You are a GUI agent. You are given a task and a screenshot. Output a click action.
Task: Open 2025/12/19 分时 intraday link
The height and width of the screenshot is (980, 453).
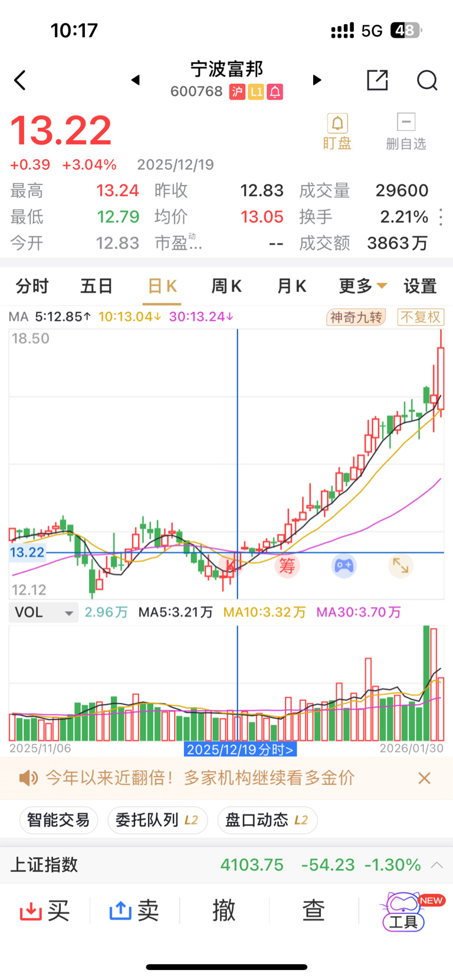pyautogui.click(x=240, y=750)
